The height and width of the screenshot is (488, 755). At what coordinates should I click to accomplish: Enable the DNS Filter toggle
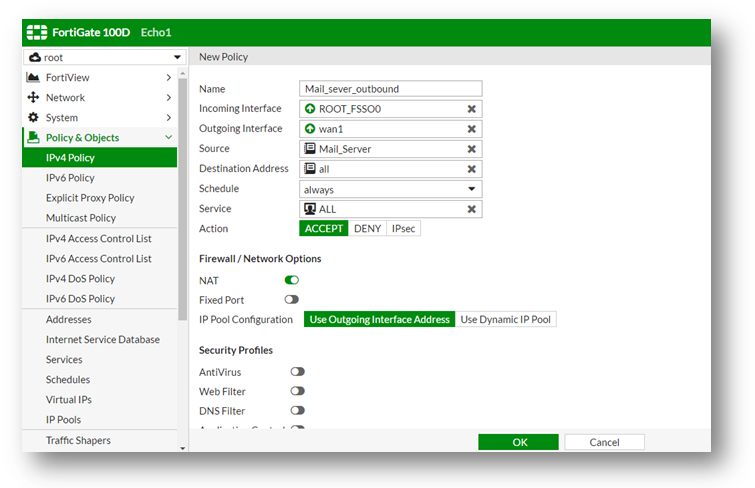[298, 410]
